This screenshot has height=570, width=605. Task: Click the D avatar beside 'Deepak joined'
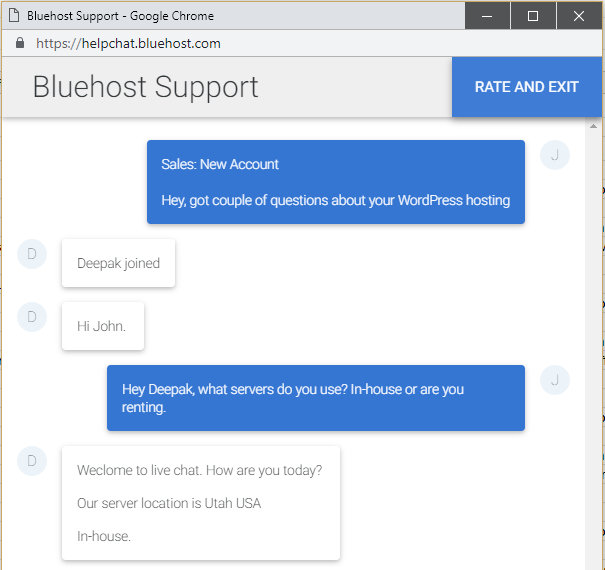pos(32,254)
